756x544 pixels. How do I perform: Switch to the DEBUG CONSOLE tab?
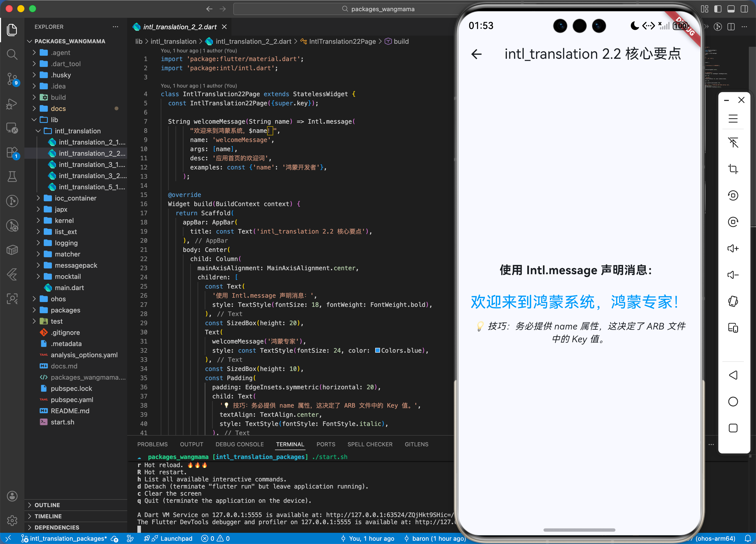point(240,444)
